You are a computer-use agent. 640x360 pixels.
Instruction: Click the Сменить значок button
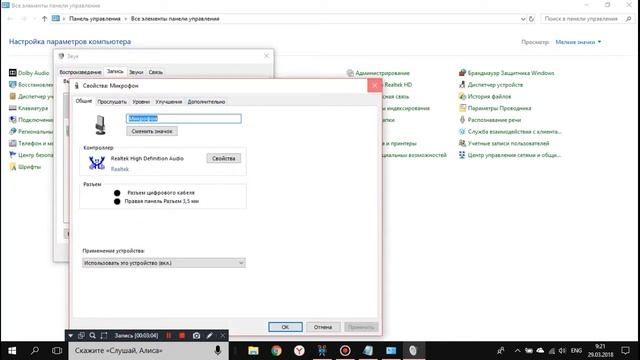point(152,131)
